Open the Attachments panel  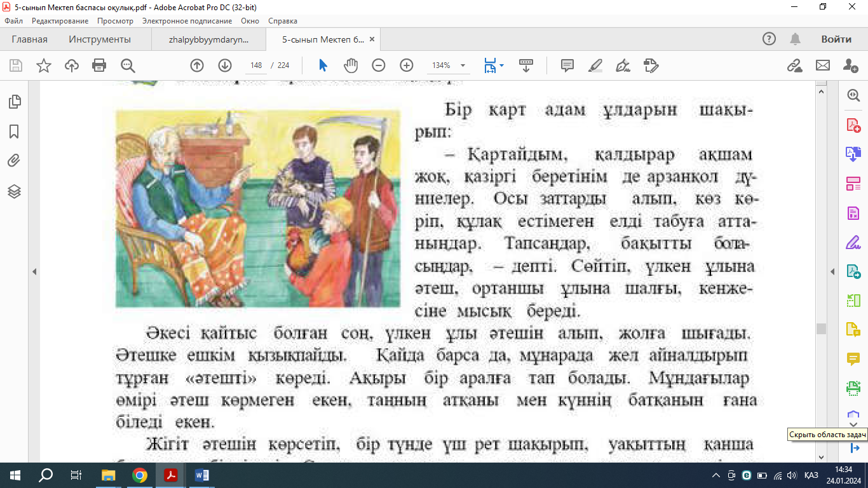tap(13, 159)
